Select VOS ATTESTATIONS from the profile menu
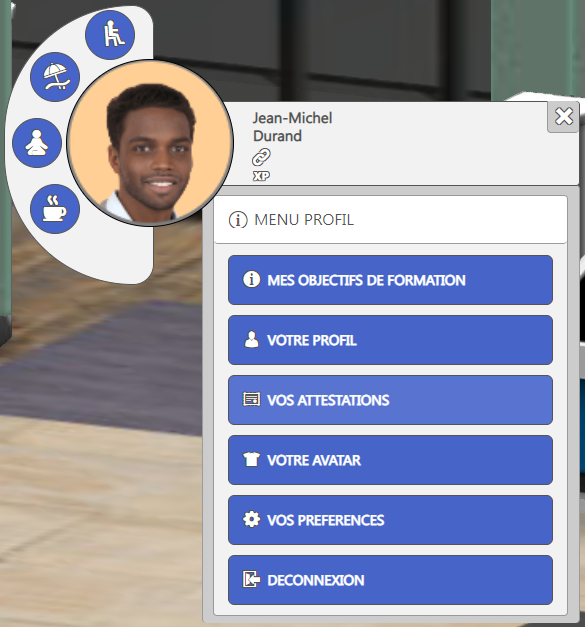The image size is (585, 627). (390, 400)
